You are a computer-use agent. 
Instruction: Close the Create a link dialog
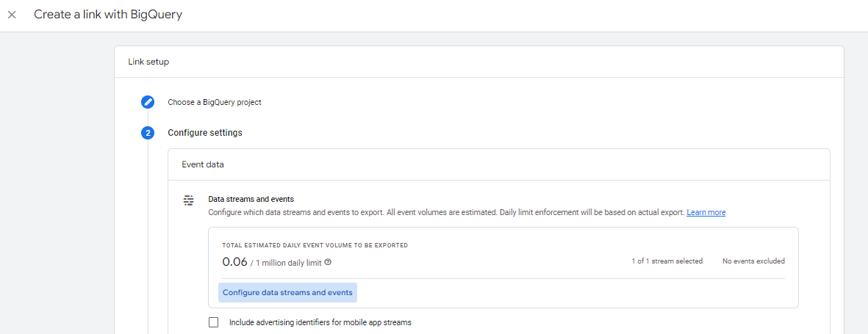point(12,15)
